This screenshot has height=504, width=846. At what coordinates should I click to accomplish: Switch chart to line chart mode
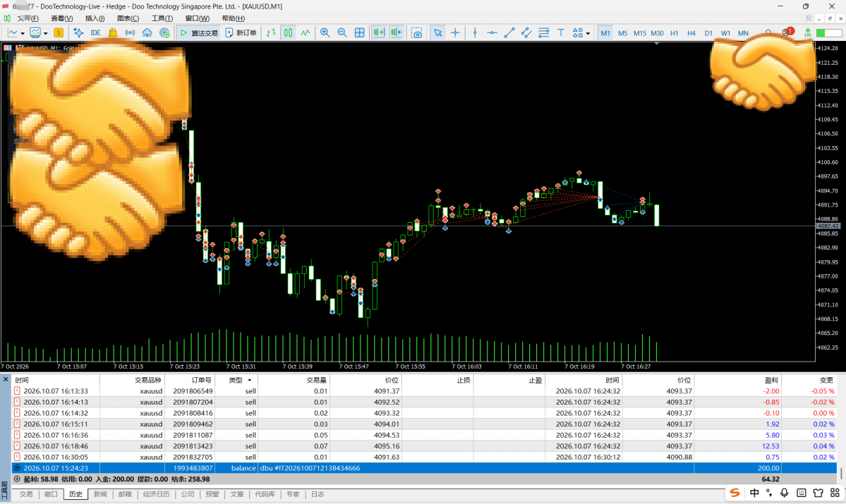point(306,33)
